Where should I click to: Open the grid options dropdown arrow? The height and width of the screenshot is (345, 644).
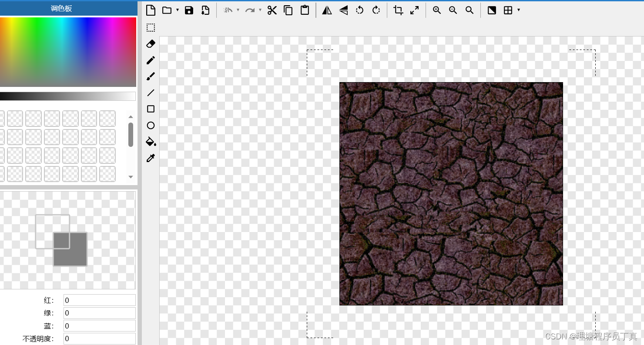pyautogui.click(x=519, y=10)
